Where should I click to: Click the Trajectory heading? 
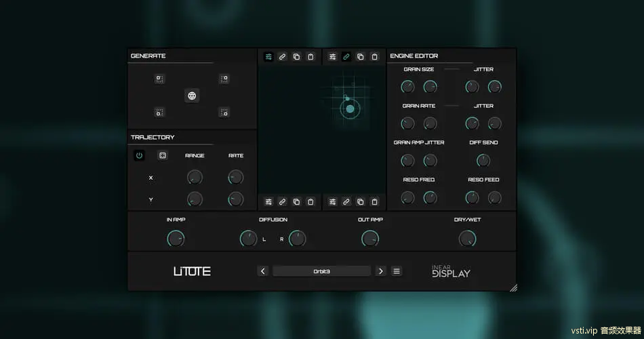pyautogui.click(x=153, y=137)
